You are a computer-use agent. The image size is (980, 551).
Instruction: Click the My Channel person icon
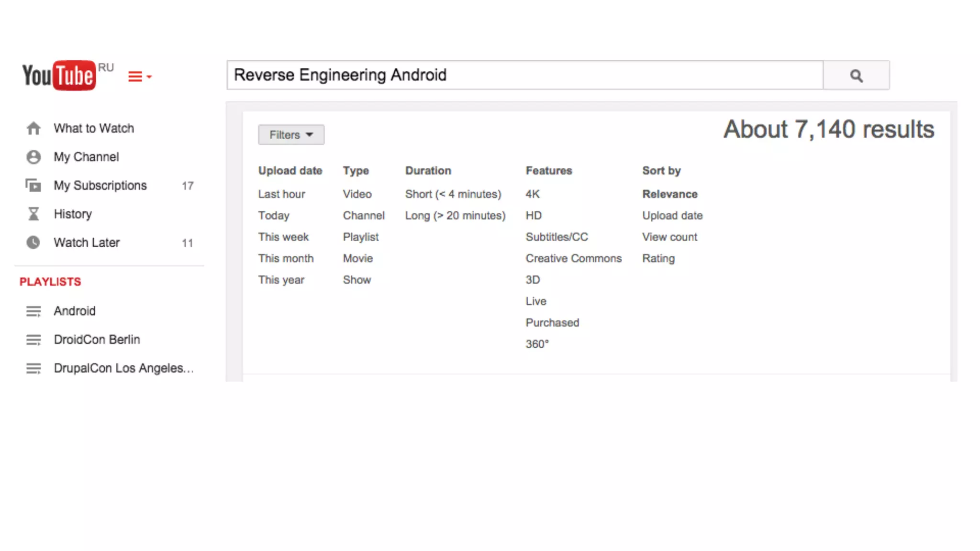click(33, 157)
